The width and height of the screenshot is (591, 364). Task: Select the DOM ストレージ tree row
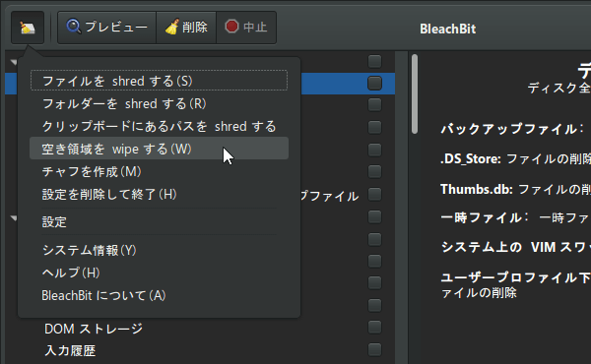coord(200,329)
